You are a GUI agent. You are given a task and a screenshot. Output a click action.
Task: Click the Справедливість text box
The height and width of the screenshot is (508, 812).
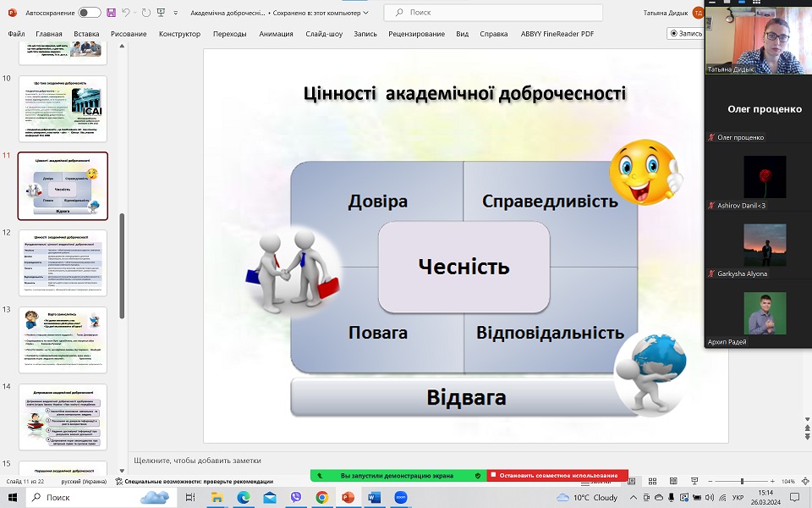[550, 202]
